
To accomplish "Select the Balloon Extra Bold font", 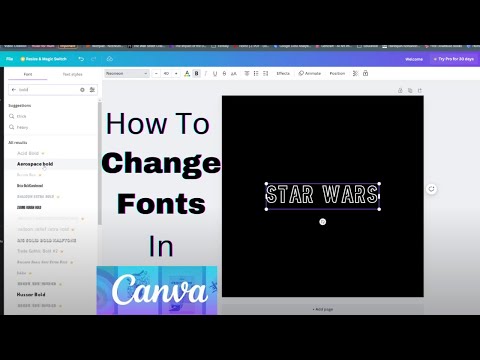I will [x=35, y=197].
